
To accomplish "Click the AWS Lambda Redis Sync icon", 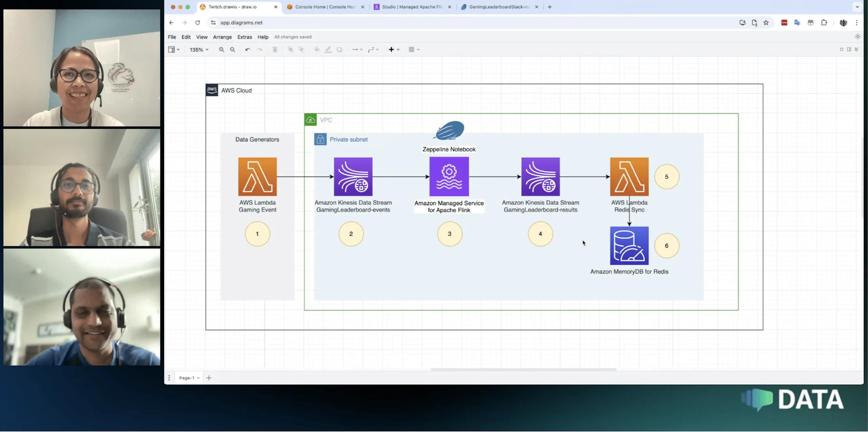I will 629,176.
